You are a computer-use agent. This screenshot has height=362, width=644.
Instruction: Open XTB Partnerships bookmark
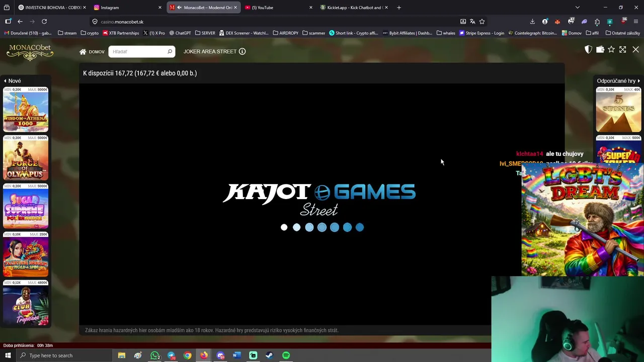click(121, 33)
